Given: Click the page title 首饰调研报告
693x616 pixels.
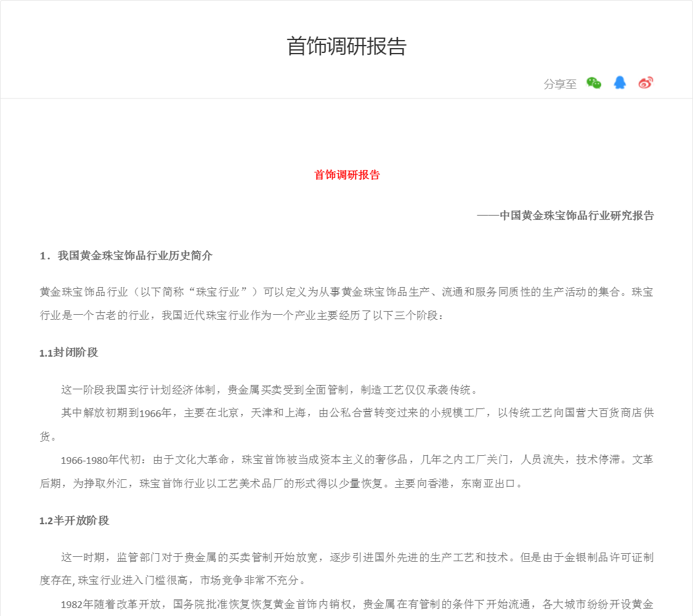Looking at the screenshot, I should 346,46.
